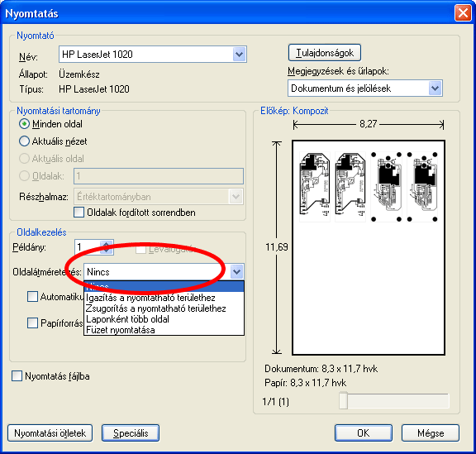Image resolution: width=476 pixels, height=454 pixels.
Task: Enable the Automatikus checkbox
Action: click(32, 297)
